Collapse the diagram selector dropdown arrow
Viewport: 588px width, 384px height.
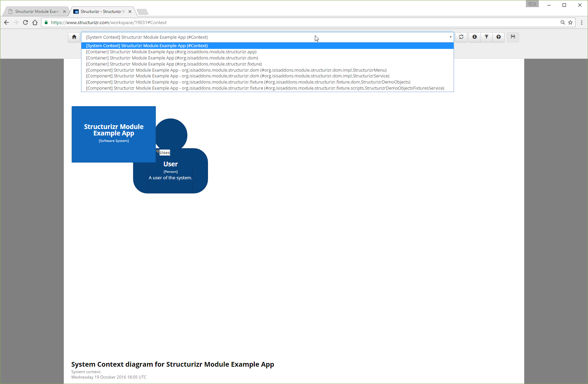coord(451,37)
